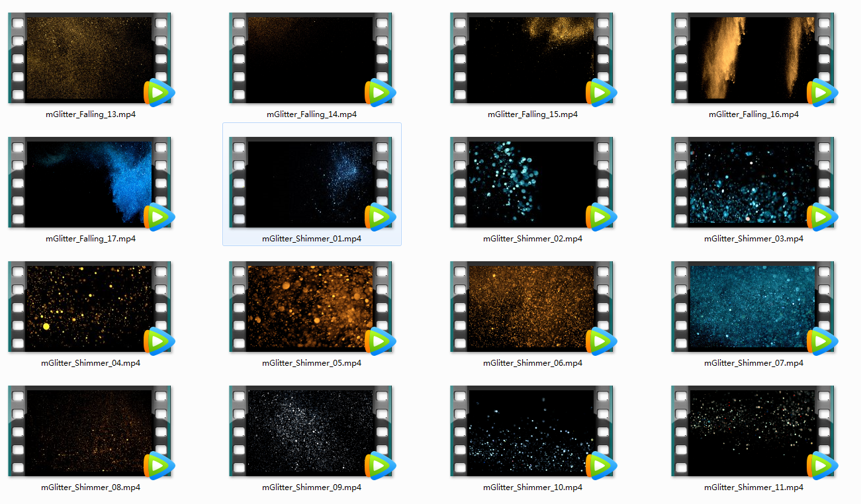The image size is (861, 504).
Task: Select the mGlitter_Shimmer_10.mp4 video thumbnail
Action: 532,431
